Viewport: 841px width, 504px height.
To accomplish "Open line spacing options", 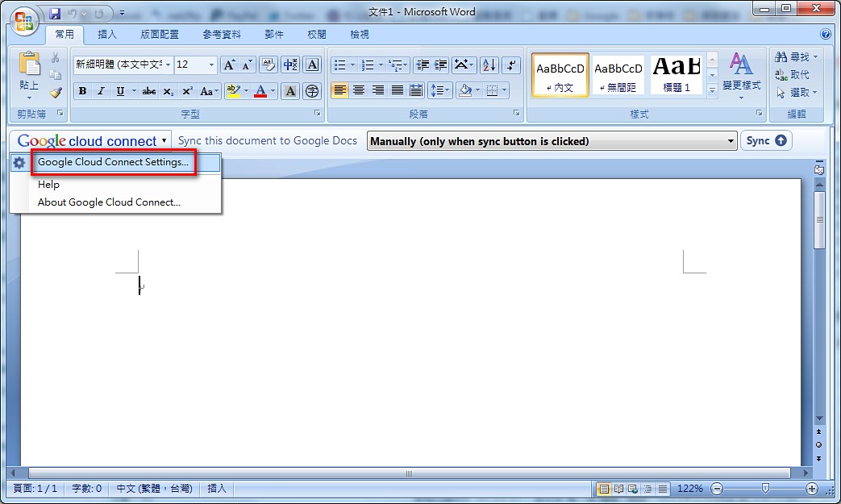I will coord(439,90).
